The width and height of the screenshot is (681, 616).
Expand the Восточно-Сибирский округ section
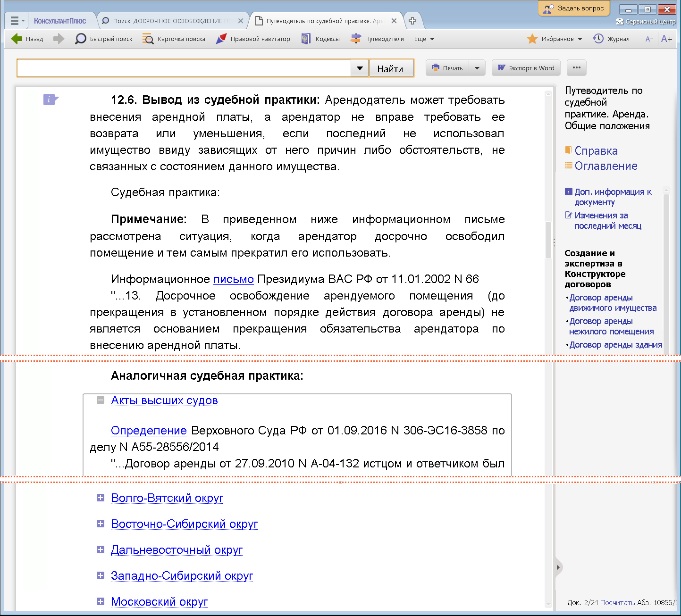tap(100, 524)
